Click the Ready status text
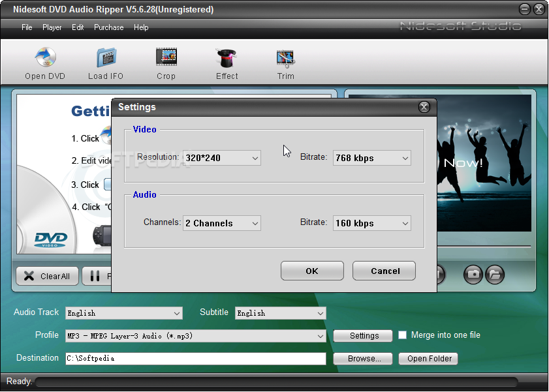Screen dimensions: 549x392 click(x=19, y=381)
